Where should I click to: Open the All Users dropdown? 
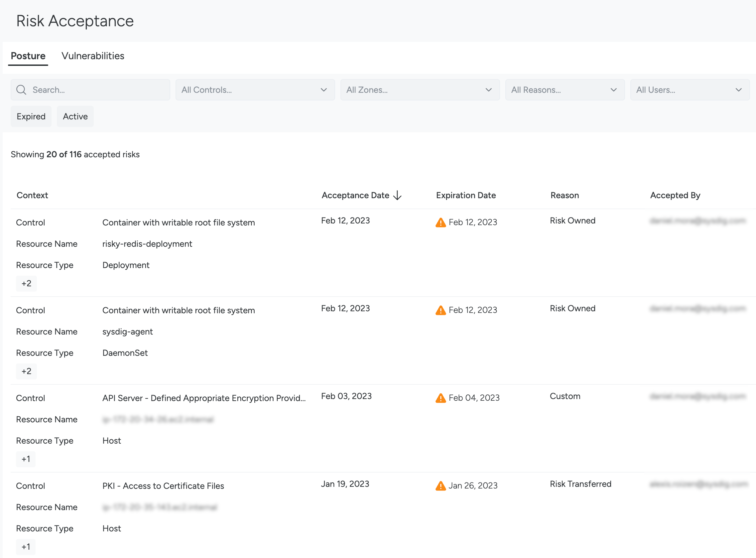(690, 90)
